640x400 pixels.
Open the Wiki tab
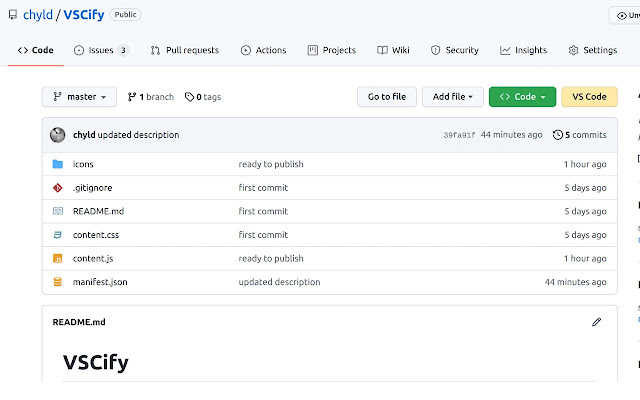393,50
